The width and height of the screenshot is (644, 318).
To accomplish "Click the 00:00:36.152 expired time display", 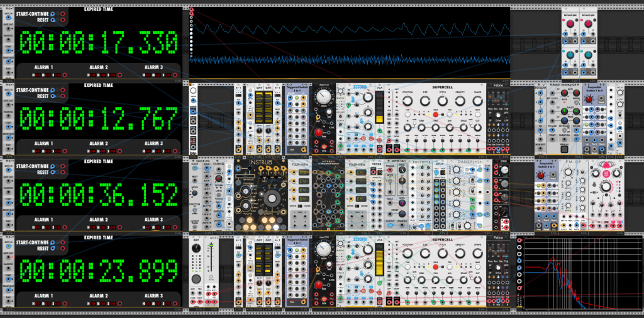I will click(99, 194).
